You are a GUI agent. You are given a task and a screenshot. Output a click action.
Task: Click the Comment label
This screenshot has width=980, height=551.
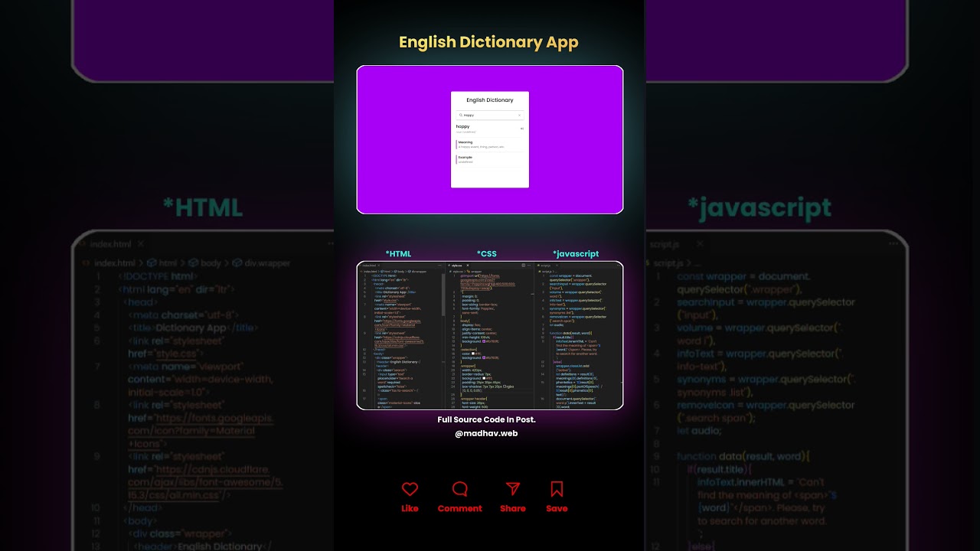(x=460, y=508)
